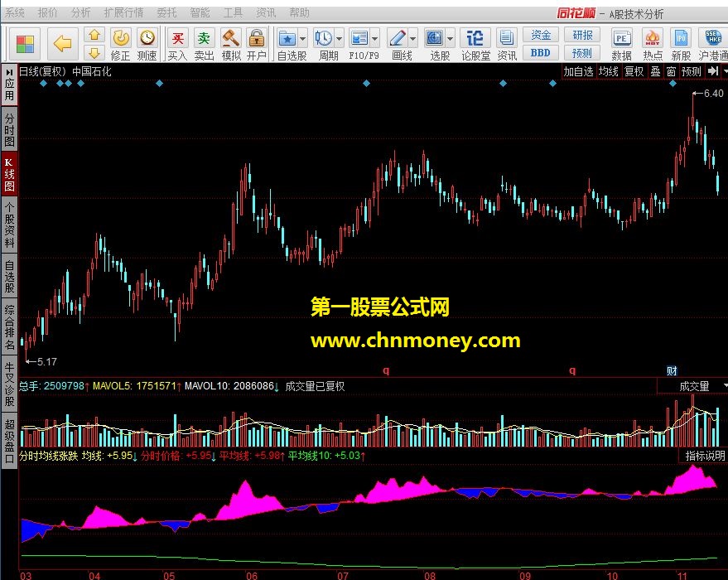Toggle 窗 multi-window mode

point(672,71)
